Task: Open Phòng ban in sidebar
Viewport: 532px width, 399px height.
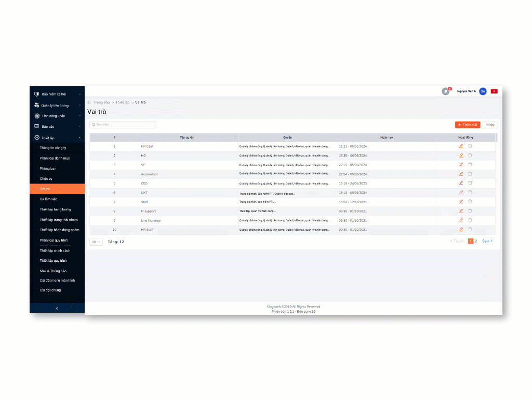Action: [x=48, y=168]
